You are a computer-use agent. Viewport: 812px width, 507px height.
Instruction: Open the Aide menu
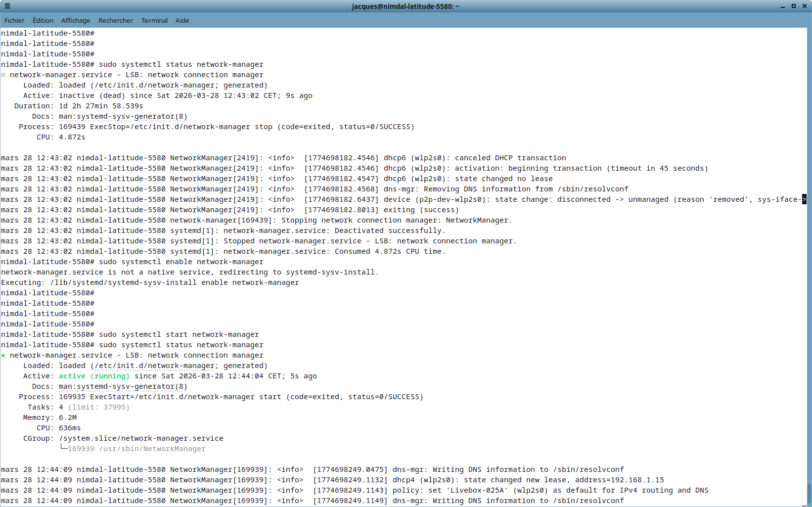click(182, 20)
